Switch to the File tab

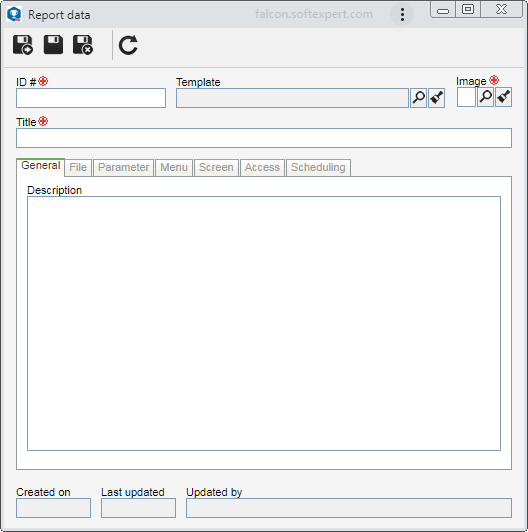click(78, 167)
